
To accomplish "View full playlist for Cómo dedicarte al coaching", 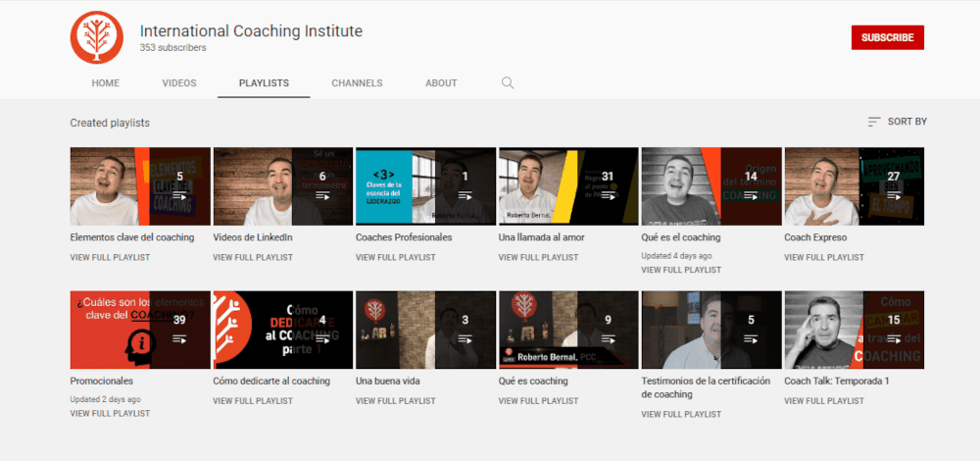I will tap(253, 400).
